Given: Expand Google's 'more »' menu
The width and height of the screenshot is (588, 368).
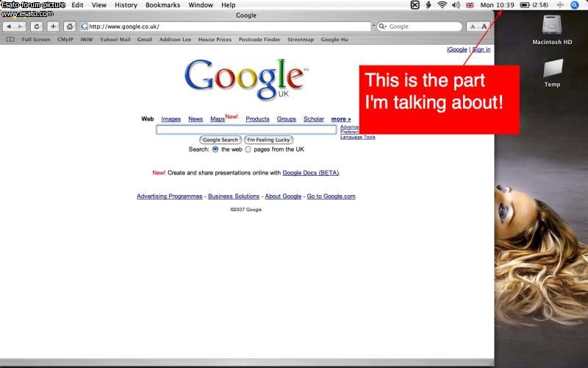Looking at the screenshot, I should (x=341, y=119).
